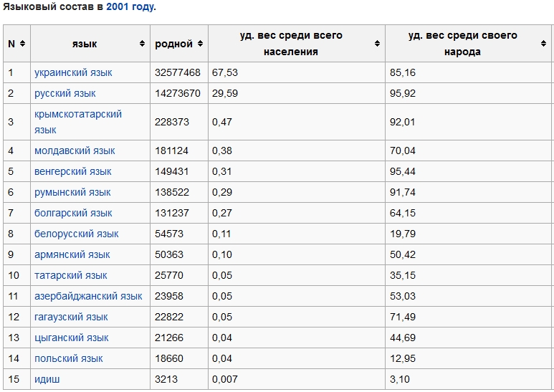The image size is (554, 392).
Task: Open молдавский язык article
Action: point(75,150)
